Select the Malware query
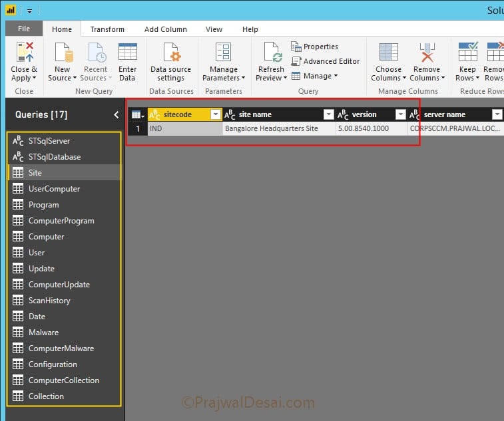 pyautogui.click(x=65, y=332)
